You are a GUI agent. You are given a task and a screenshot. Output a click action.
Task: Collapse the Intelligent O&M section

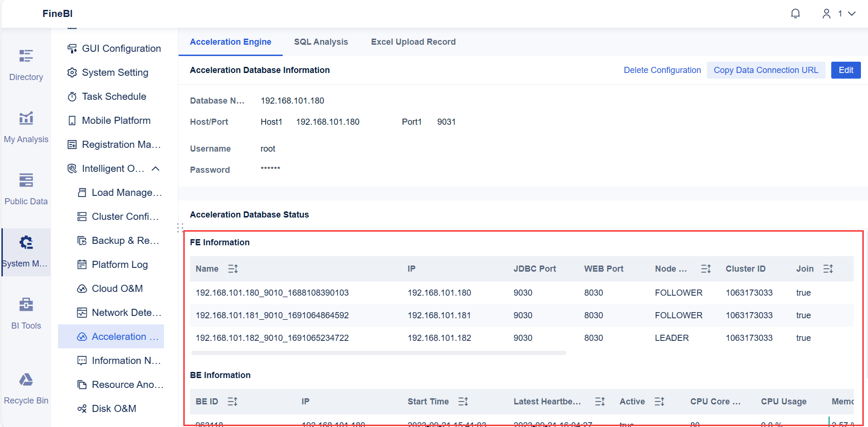click(x=156, y=168)
